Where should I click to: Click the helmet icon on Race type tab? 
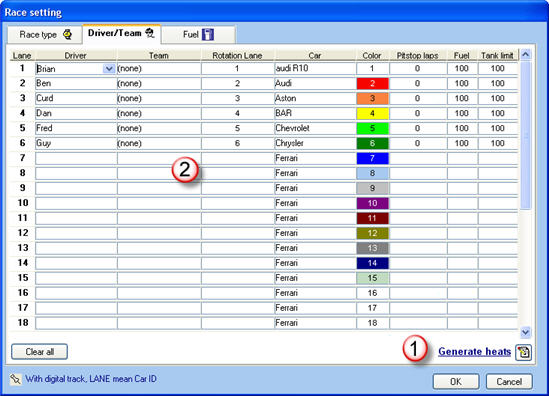(x=67, y=34)
